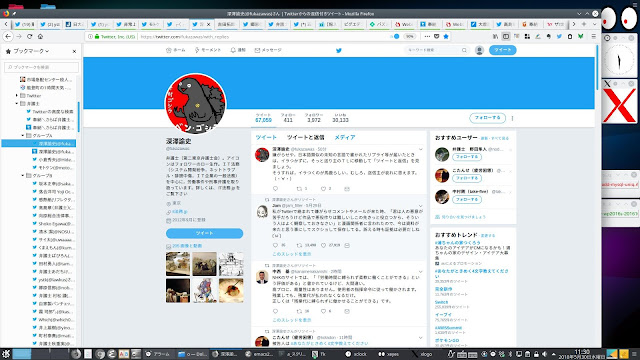This screenshot has width=640, height=360.
Task: Follow suggested user ろくろ首 こたんせ
Action: [467, 178]
